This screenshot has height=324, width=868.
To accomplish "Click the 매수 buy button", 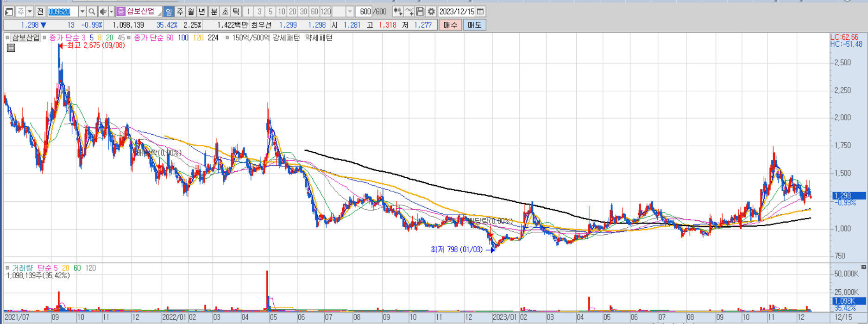I will (x=450, y=25).
